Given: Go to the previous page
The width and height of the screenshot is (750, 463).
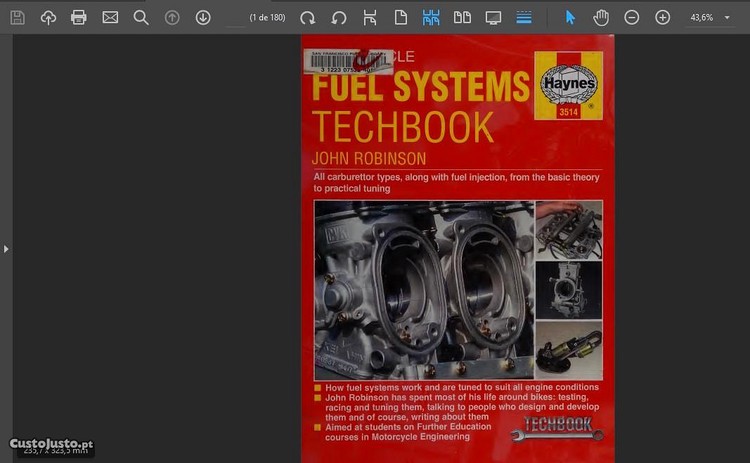Looking at the screenshot, I should point(172,18).
